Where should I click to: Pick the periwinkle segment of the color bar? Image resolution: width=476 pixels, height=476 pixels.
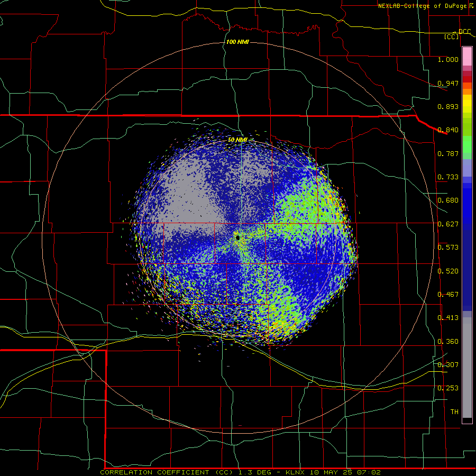[x=467, y=168]
